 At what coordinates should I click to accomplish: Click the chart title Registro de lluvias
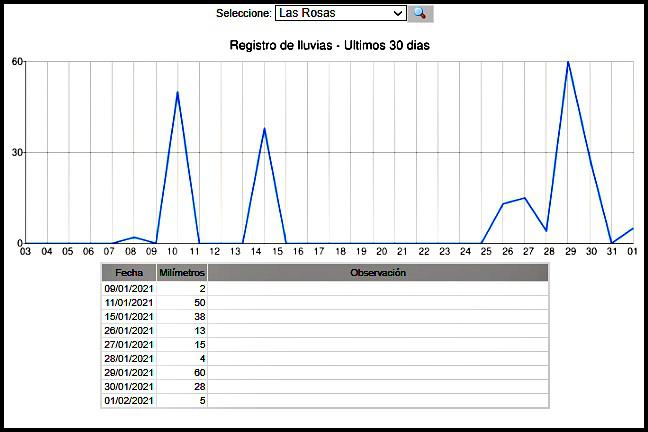click(329, 46)
